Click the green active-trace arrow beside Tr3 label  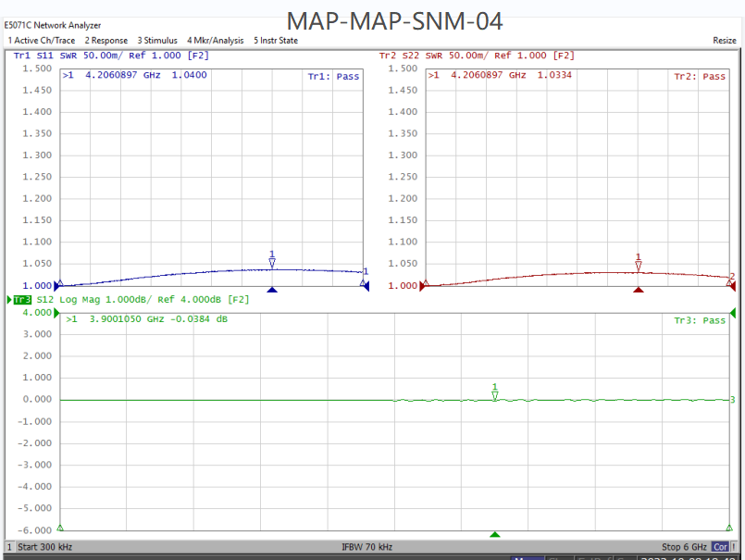(9, 300)
